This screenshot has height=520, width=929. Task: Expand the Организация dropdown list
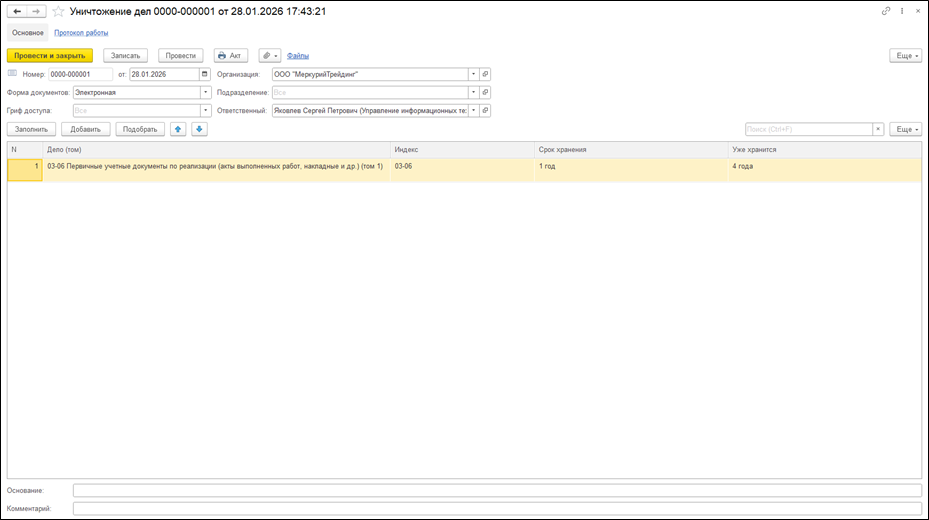click(472, 74)
